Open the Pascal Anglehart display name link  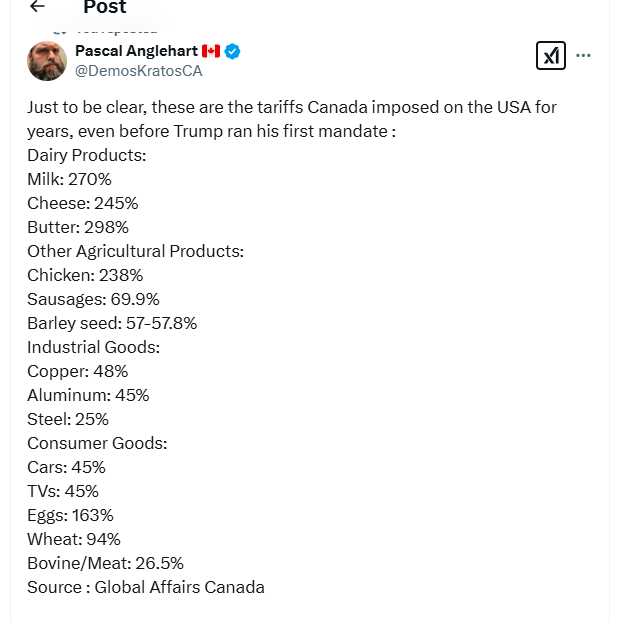point(136,51)
